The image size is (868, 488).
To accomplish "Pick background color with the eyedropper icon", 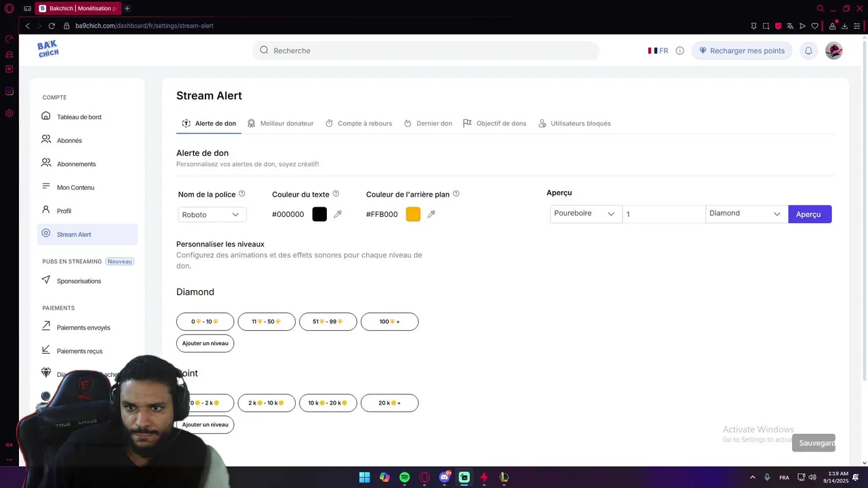I will point(431,214).
